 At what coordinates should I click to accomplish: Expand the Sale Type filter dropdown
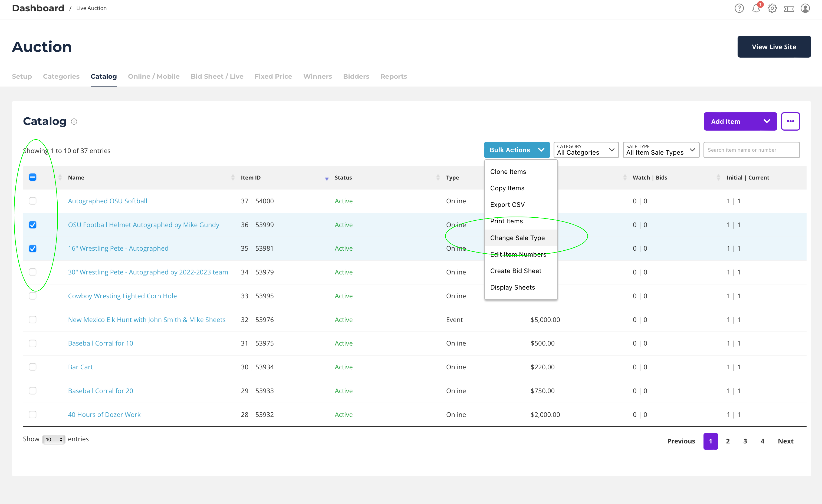(660, 150)
